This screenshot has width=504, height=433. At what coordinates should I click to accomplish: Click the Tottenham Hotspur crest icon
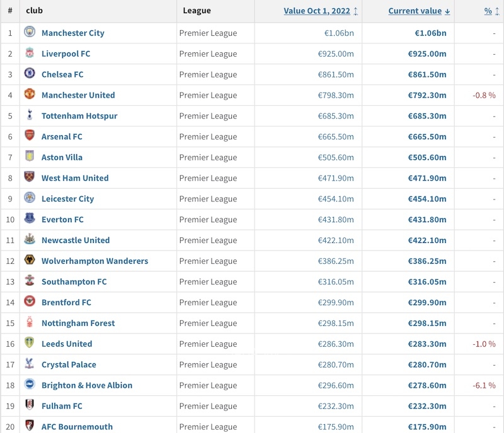coord(30,115)
